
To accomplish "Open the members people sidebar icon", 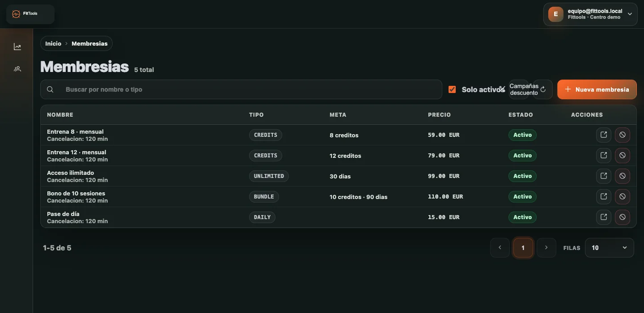I will coord(17,69).
